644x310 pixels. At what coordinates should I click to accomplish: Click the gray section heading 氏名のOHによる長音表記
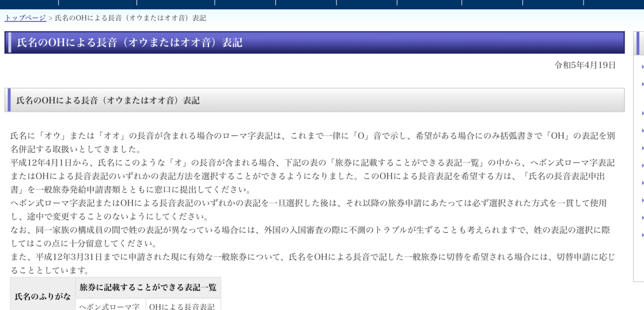108,100
